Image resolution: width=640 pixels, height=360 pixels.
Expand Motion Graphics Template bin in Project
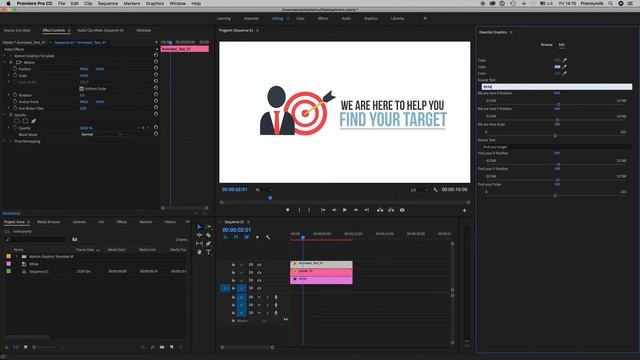18,257
